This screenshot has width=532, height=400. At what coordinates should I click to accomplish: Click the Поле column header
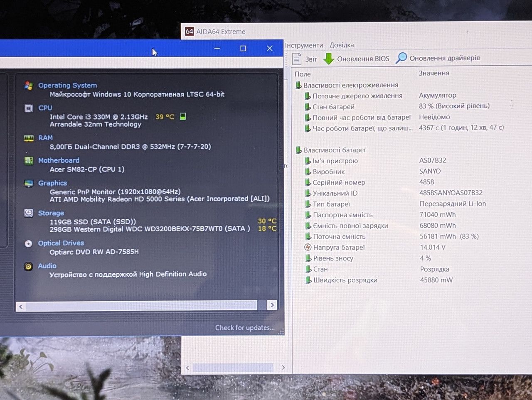pos(303,74)
